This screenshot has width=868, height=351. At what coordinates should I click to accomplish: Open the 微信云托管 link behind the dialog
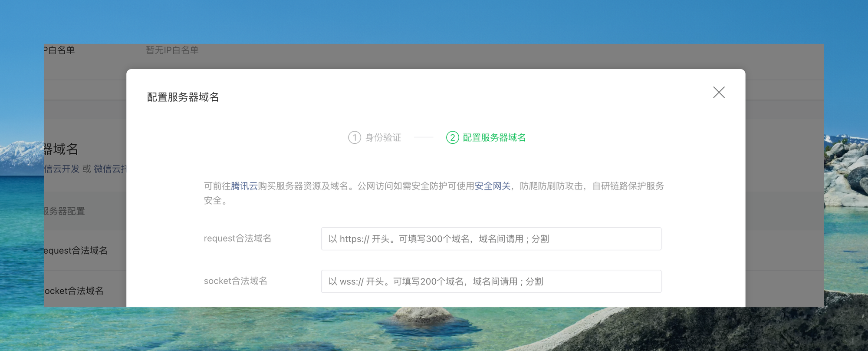[109, 169]
